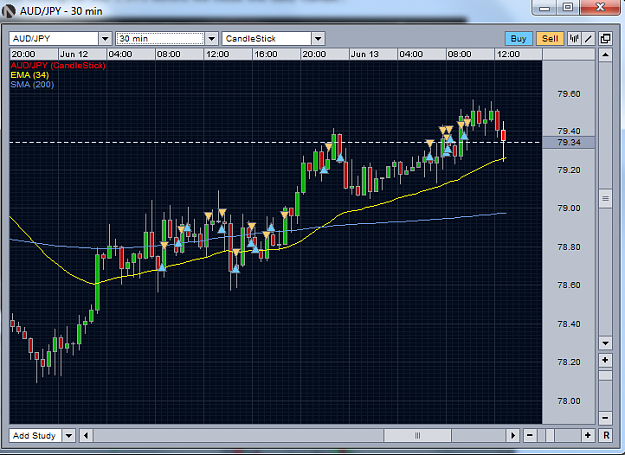Screen dimensions: 625x455
Task: Click the current price 79.34 label
Action: point(569,142)
